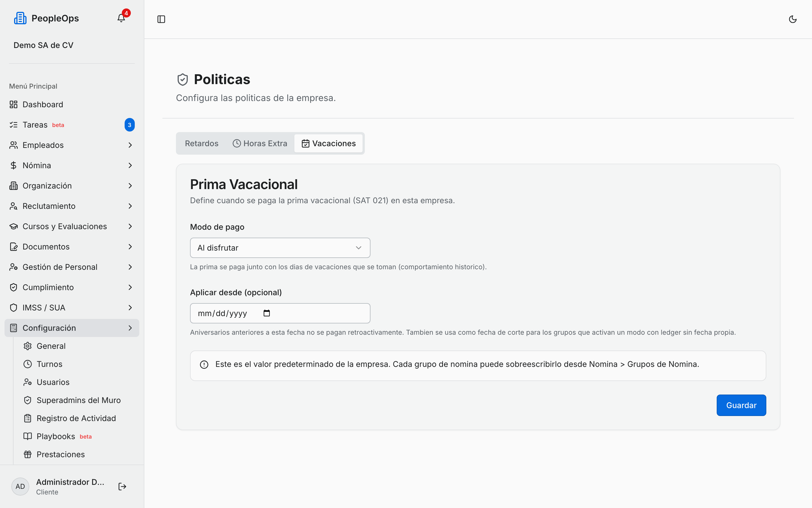Expand the IMSS / SUA submenu chevron

tap(130, 308)
